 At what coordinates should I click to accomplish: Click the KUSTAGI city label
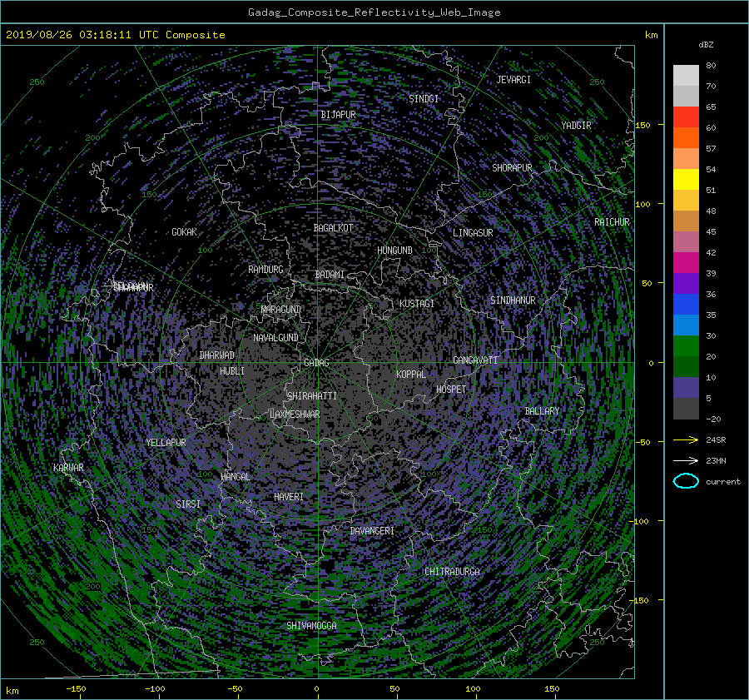[x=417, y=304]
